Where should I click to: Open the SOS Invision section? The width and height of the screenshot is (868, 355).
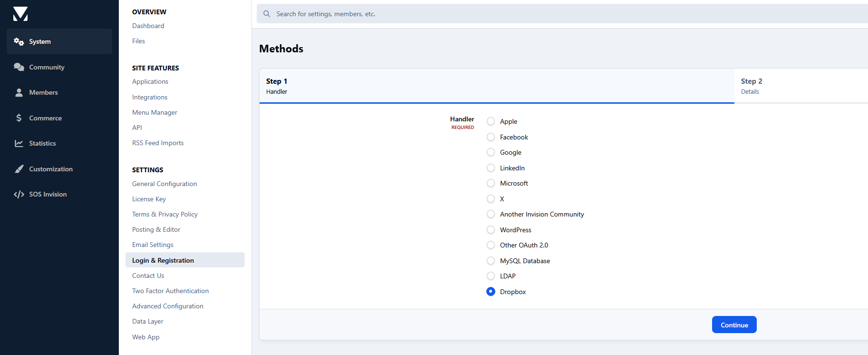pyautogui.click(x=59, y=194)
